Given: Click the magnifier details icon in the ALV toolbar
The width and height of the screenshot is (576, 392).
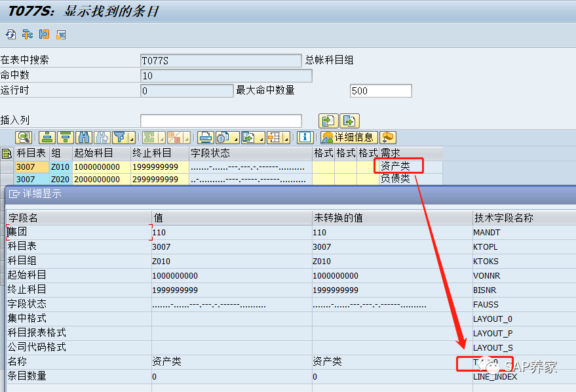Looking at the screenshot, I should [x=24, y=138].
